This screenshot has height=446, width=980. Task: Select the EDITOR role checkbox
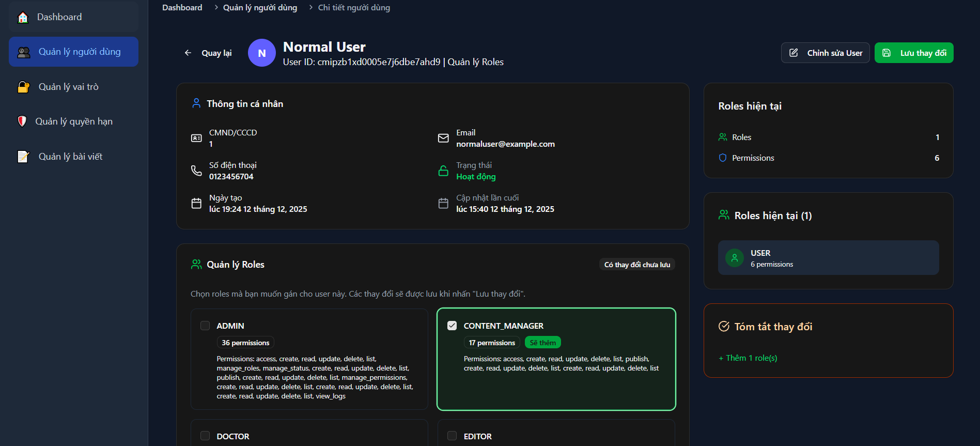click(452, 436)
